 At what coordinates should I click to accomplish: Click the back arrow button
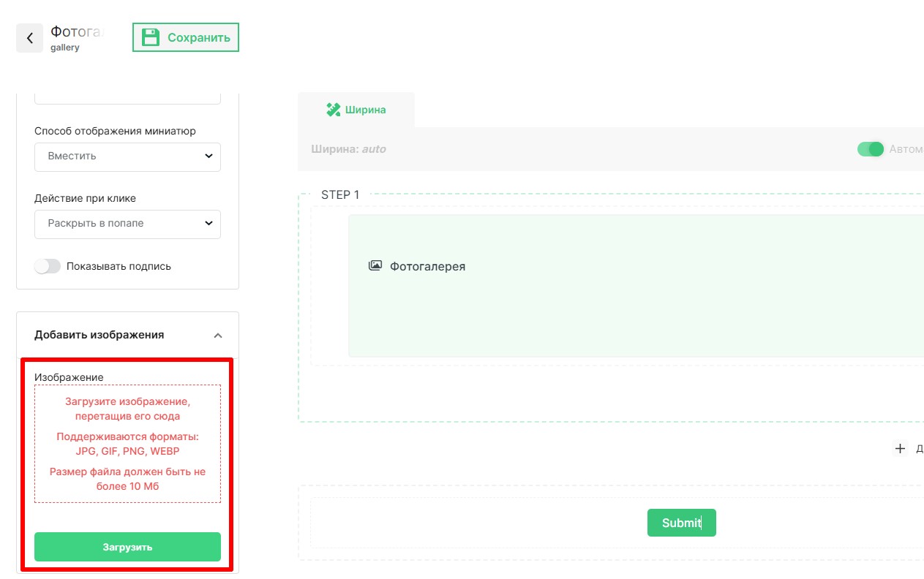coord(29,38)
